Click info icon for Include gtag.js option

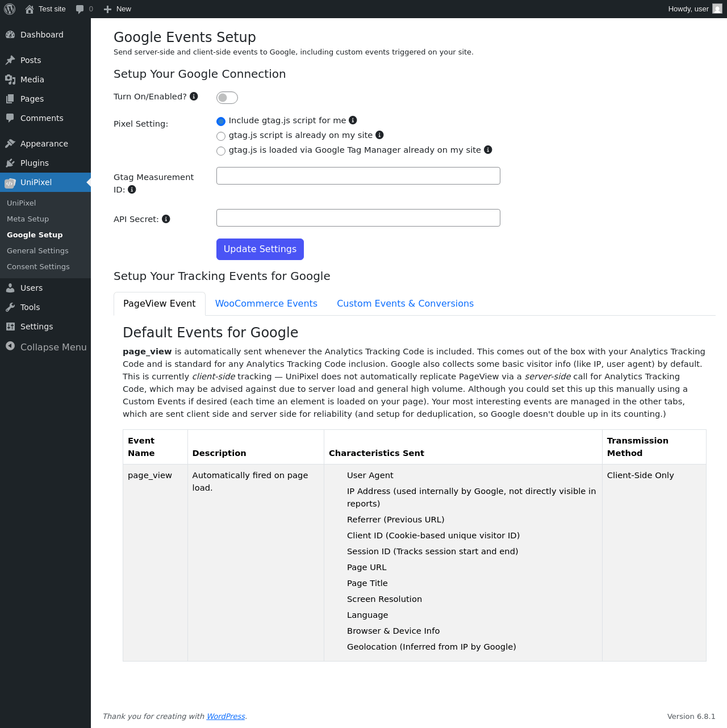tap(353, 120)
